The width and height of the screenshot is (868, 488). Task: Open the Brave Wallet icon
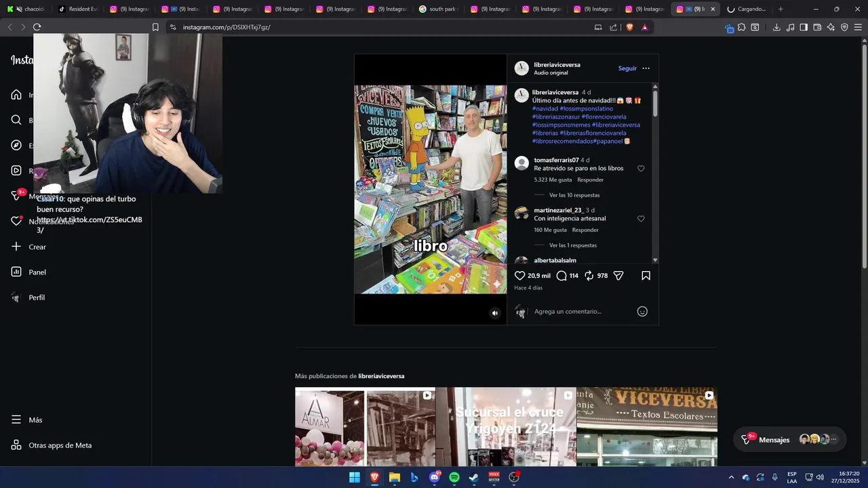pyautogui.click(x=817, y=27)
